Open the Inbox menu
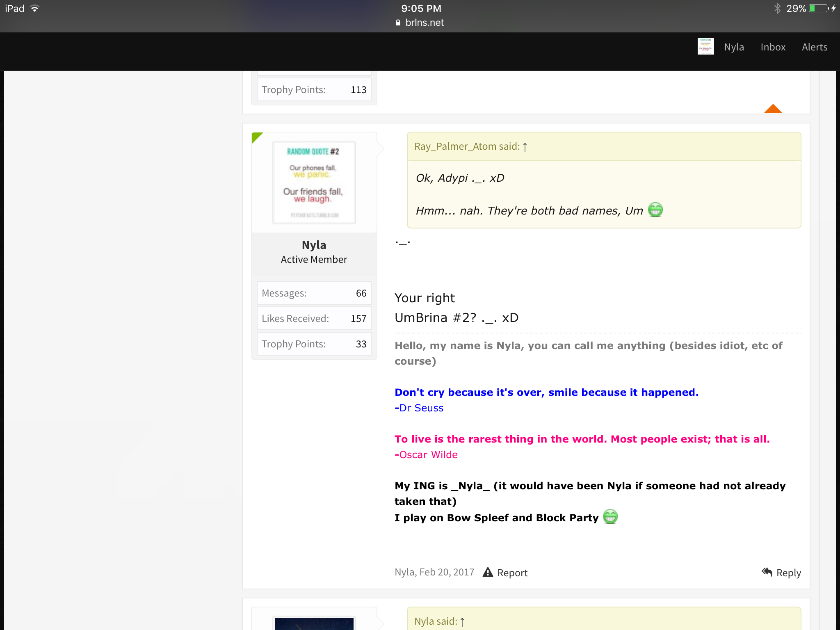The image size is (840, 630). click(x=773, y=47)
